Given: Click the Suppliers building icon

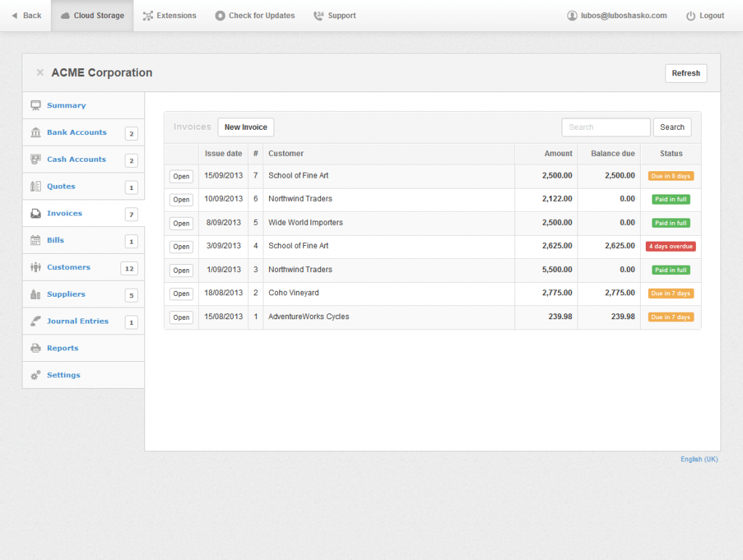Looking at the screenshot, I should click(x=34, y=294).
